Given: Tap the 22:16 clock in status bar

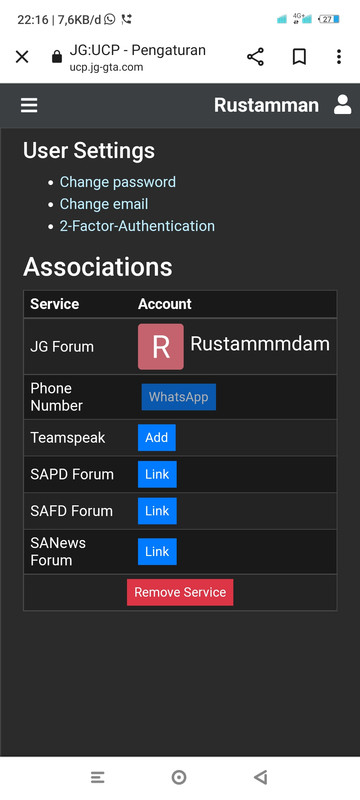Looking at the screenshot, I should pos(33,20).
